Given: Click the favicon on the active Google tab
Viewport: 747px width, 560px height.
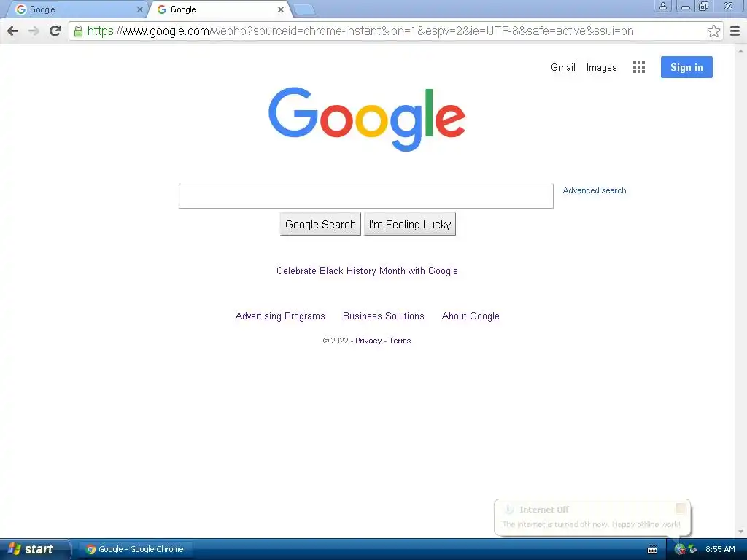Looking at the screenshot, I should click(x=162, y=9).
